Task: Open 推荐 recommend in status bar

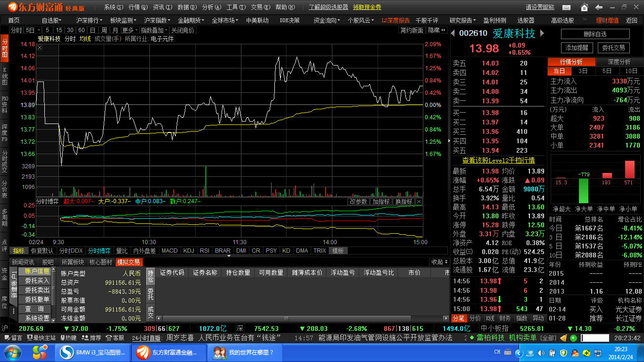Action: 92,338
